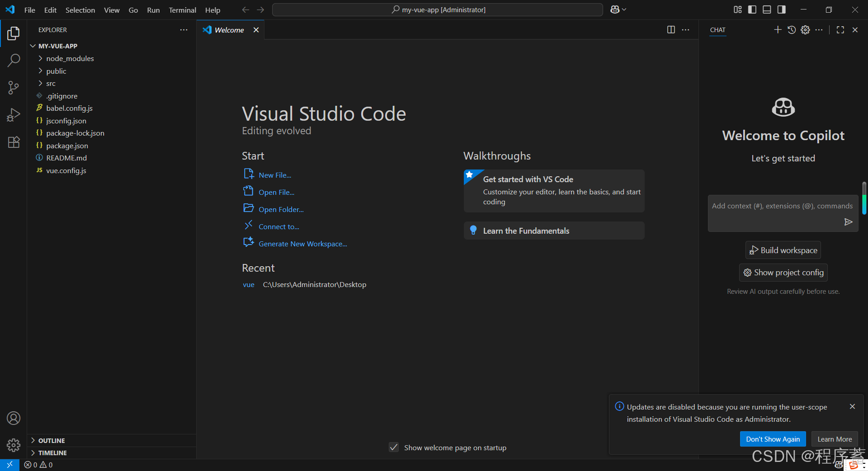868x471 pixels.
Task: Toggle primary side bar visibility
Action: 752,9
